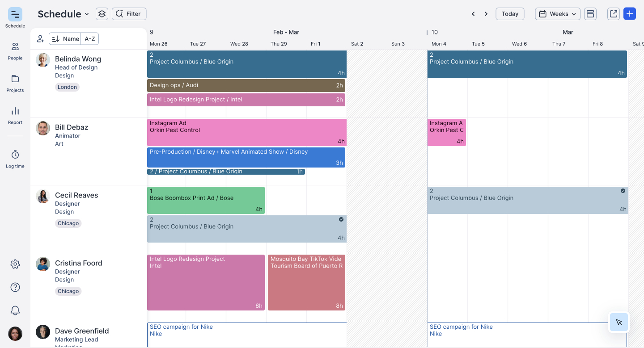
Task: Jump to Today with the Today button
Action: coord(509,14)
